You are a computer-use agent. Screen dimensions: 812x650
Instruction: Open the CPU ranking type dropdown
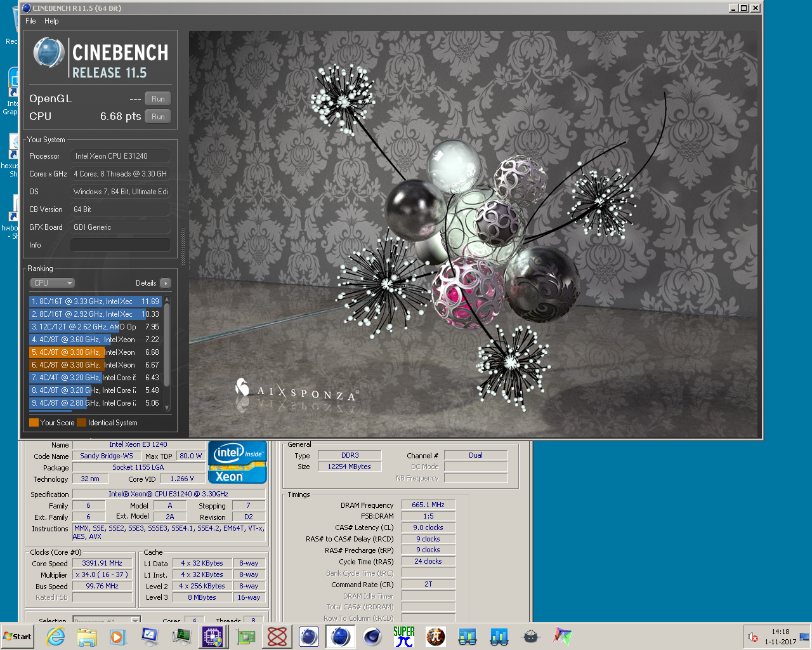52,283
